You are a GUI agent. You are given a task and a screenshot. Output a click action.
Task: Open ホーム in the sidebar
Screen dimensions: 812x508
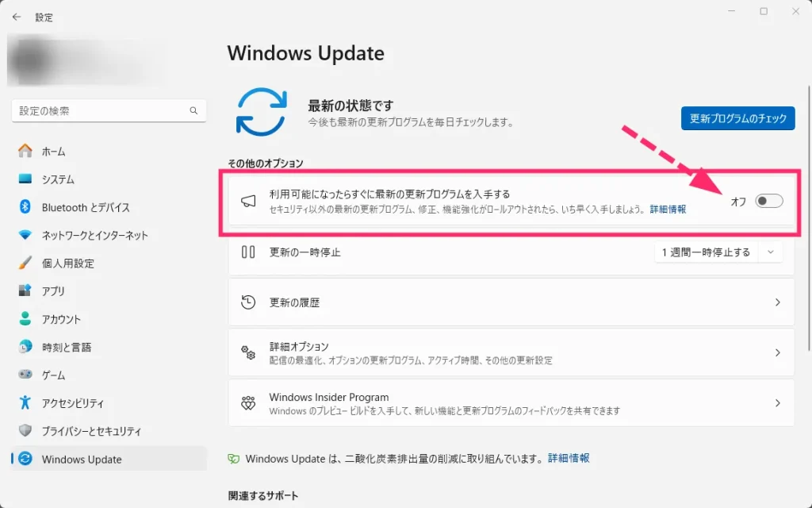click(109, 151)
